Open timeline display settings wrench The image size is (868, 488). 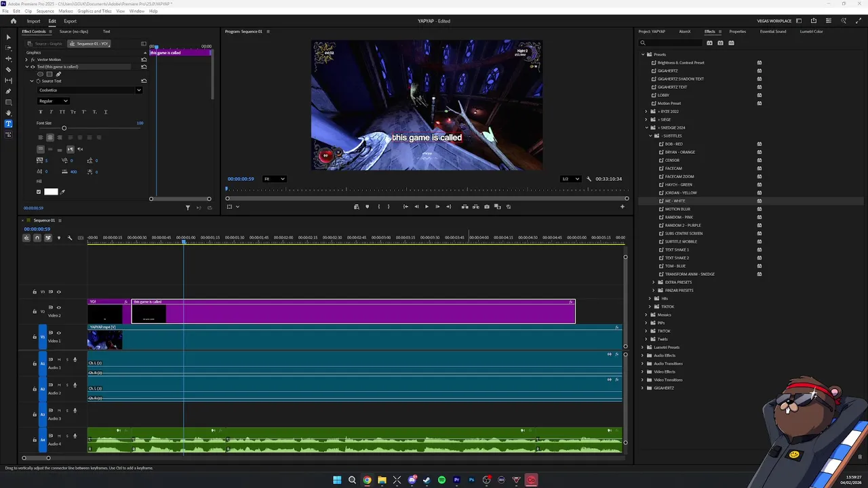[x=69, y=238]
